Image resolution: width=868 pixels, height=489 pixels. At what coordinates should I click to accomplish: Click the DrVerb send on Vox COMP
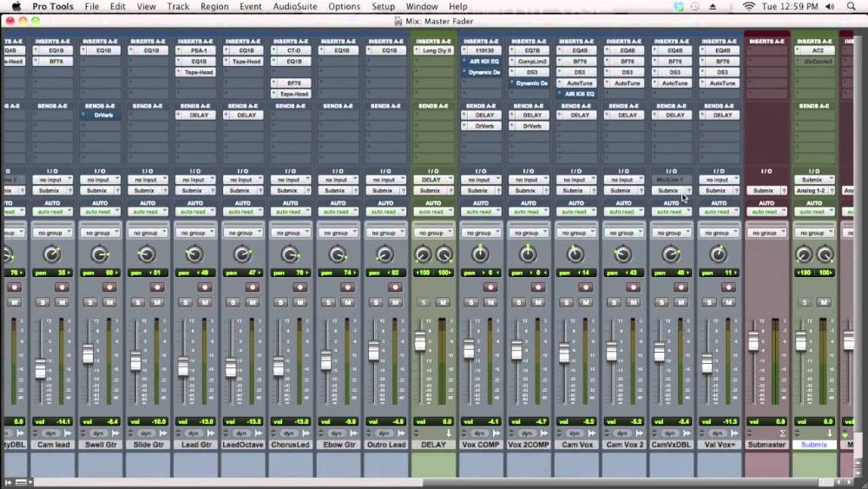pyautogui.click(x=484, y=126)
